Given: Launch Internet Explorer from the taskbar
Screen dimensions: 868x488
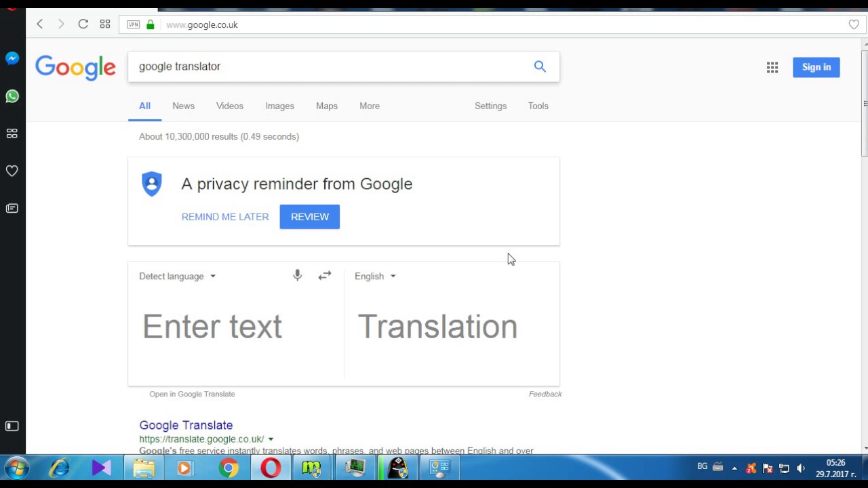Looking at the screenshot, I should pyautogui.click(x=60, y=468).
